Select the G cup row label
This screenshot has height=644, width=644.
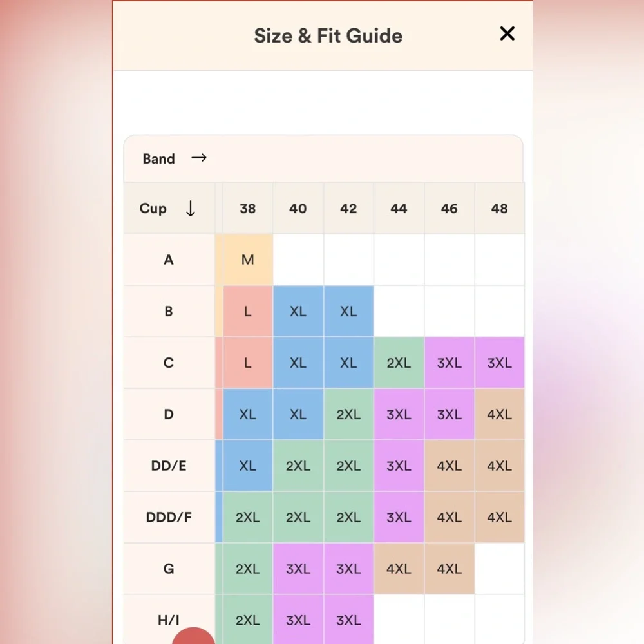pyautogui.click(x=169, y=569)
